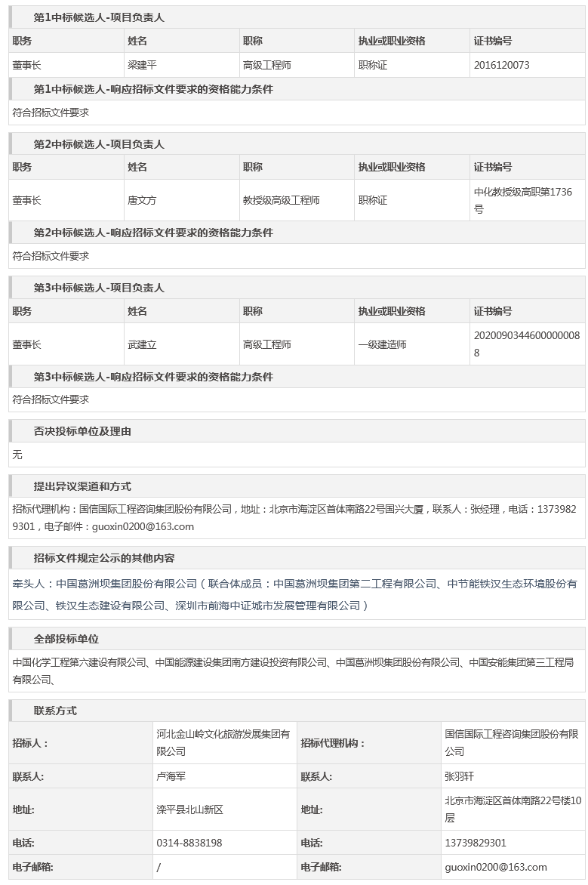Click the 否决投标单位及理由 header
The width and height of the screenshot is (588, 885).
point(82,431)
